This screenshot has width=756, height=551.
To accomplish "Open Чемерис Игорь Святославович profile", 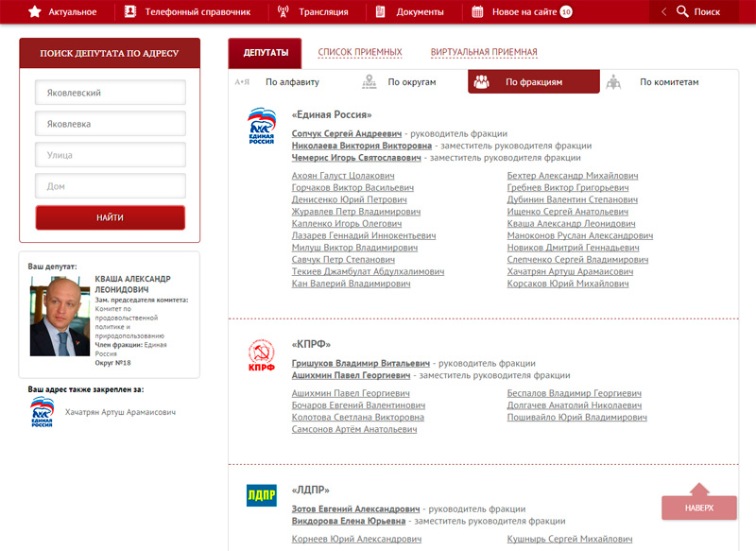I will click(356, 158).
